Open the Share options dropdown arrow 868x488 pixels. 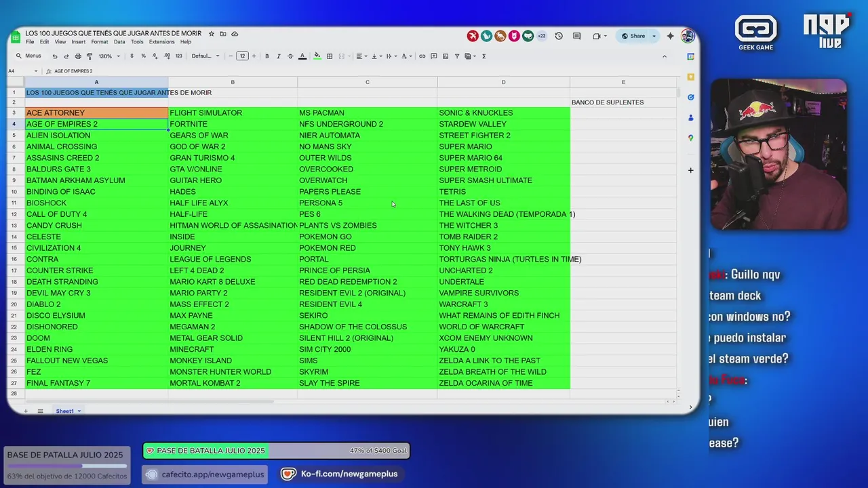pyautogui.click(x=654, y=36)
